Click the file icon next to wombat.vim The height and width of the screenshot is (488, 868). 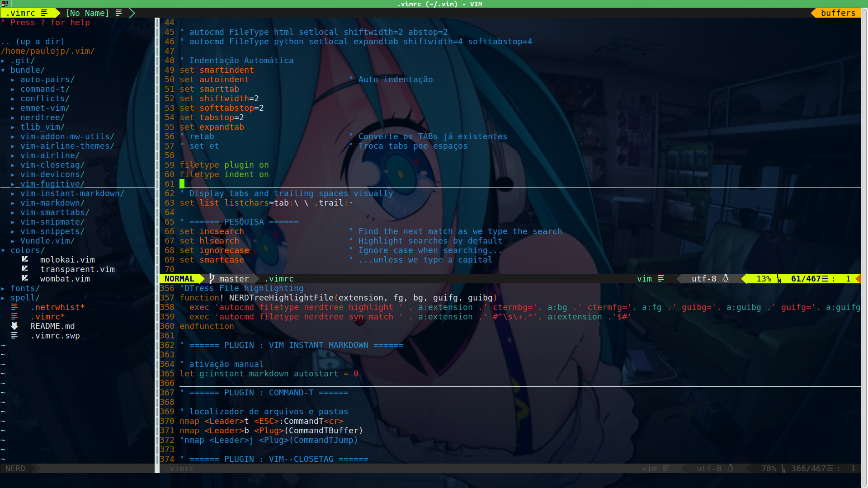(25, 278)
